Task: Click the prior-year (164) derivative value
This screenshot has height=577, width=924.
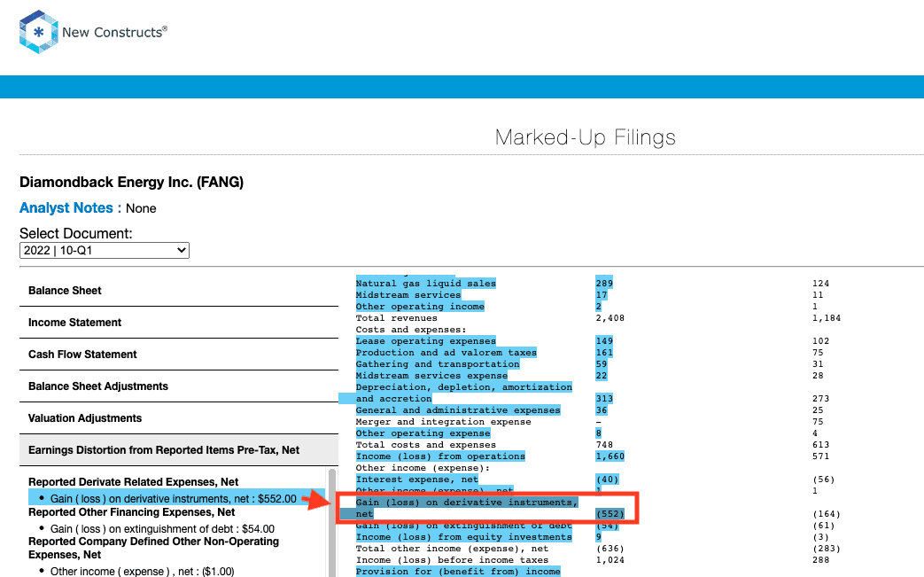Action: [x=827, y=514]
